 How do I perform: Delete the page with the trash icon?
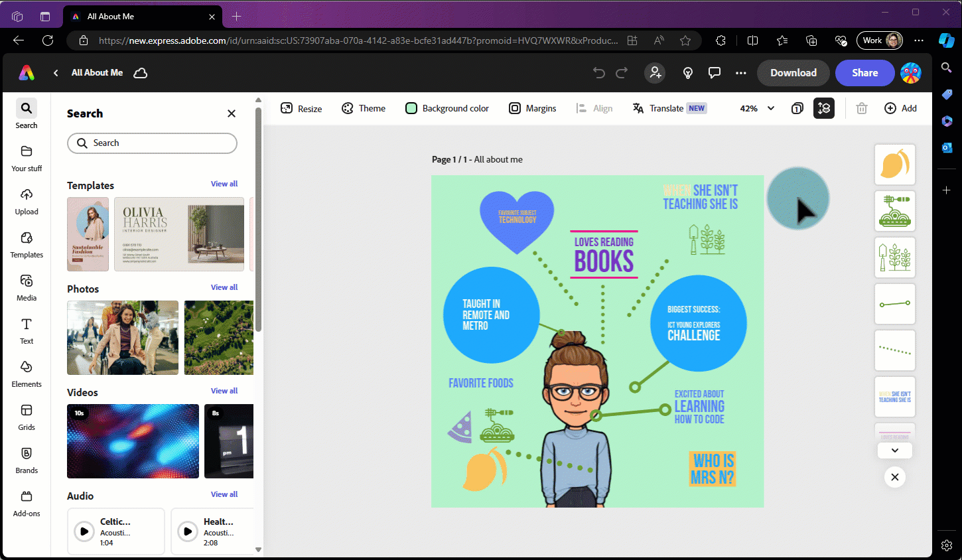(862, 108)
